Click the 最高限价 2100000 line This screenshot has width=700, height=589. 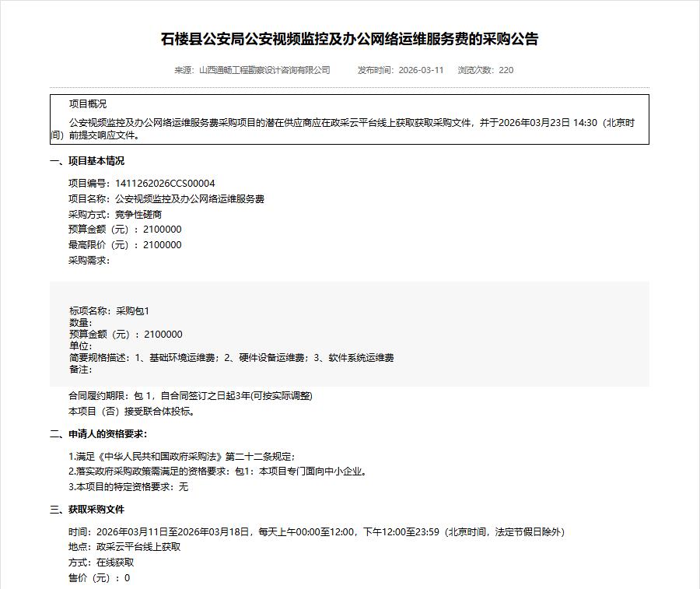tap(125, 245)
